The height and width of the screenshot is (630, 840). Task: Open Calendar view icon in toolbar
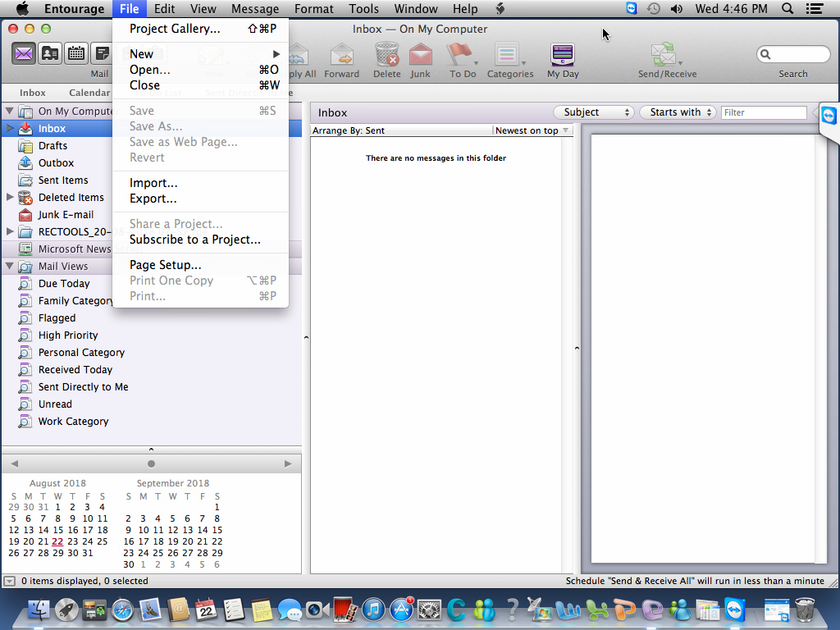pyautogui.click(x=76, y=53)
